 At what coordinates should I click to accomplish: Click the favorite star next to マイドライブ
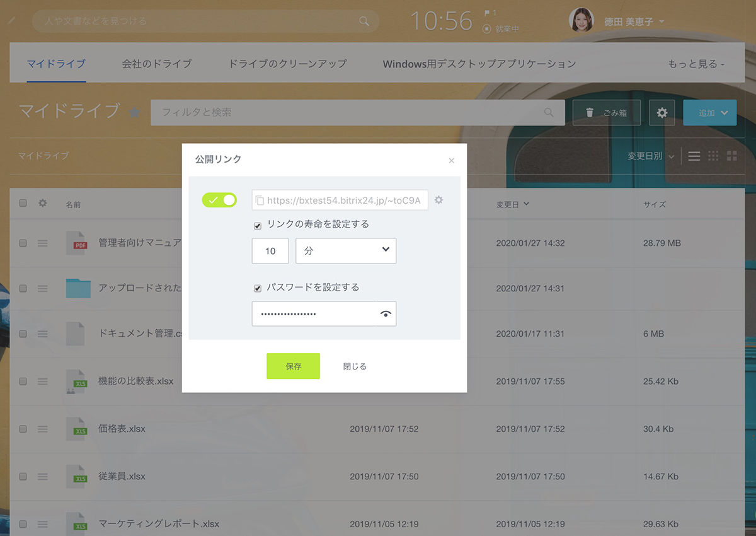point(134,112)
